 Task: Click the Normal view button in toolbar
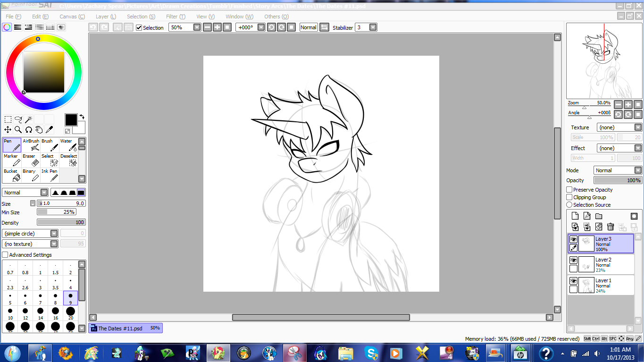309,27
